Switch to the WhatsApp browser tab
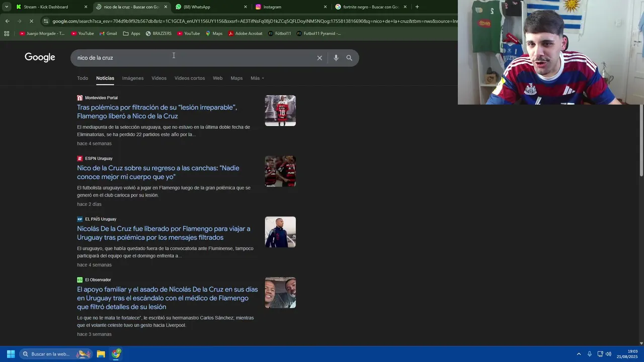This screenshot has height=362, width=644. pyautogui.click(x=197, y=7)
